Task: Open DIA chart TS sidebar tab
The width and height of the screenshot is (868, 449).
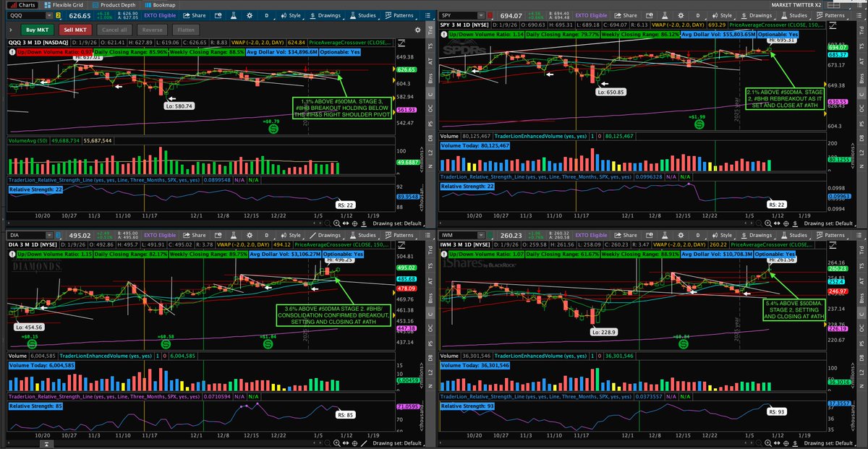Action: [x=430, y=266]
